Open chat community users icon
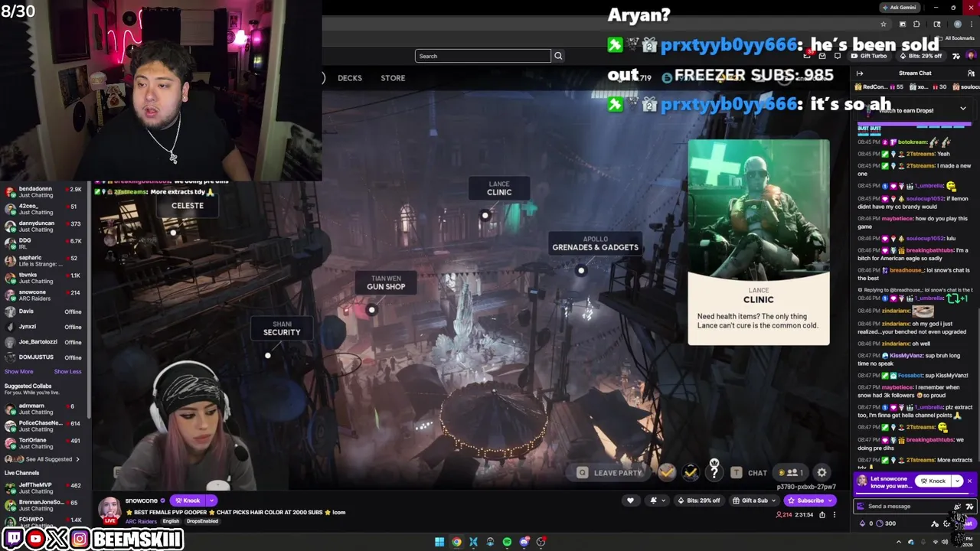 click(971, 73)
